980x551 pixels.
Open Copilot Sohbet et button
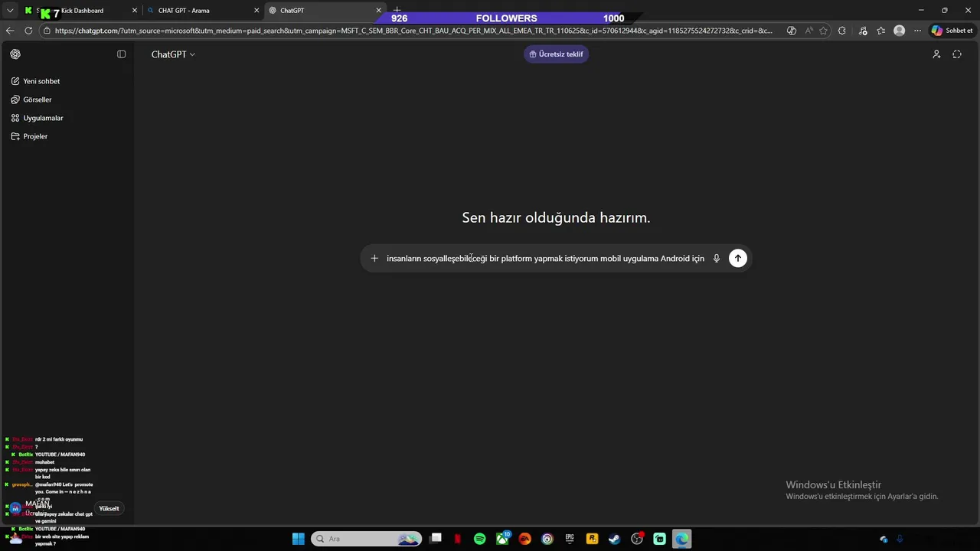952,31
